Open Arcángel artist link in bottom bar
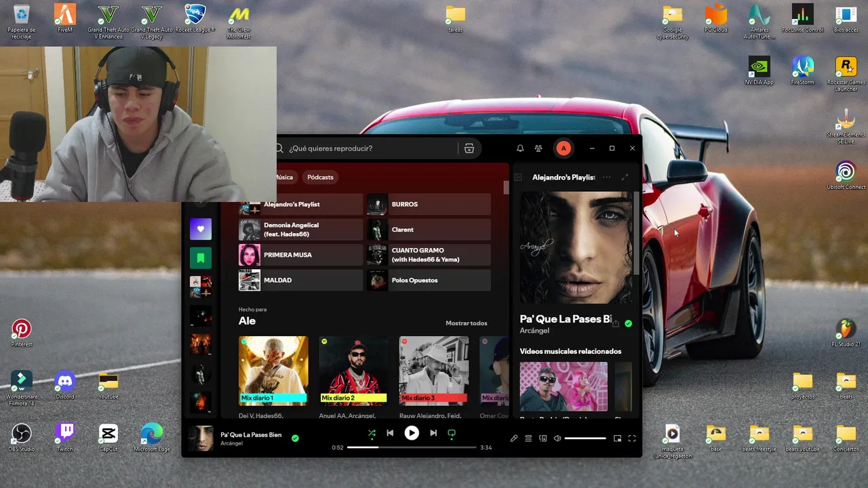Image resolution: width=868 pixels, height=488 pixels. pyautogui.click(x=231, y=443)
